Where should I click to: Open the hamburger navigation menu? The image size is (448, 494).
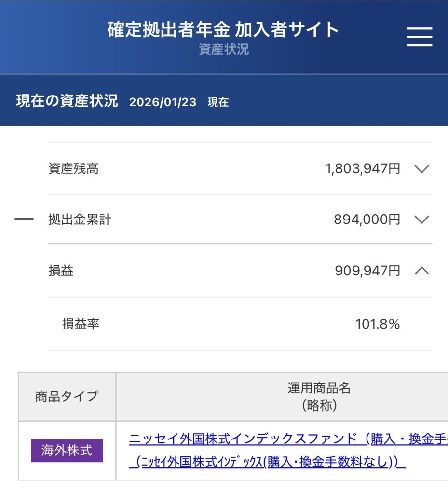[x=419, y=36]
